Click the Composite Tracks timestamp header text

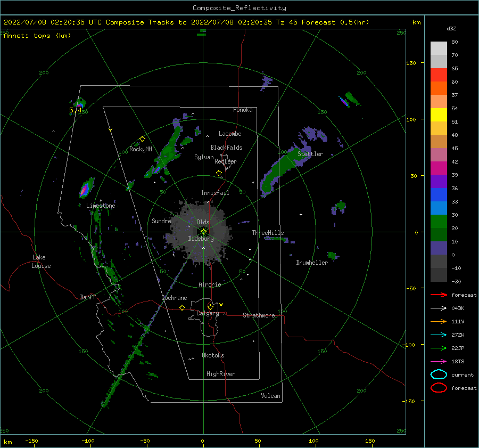click(186, 22)
